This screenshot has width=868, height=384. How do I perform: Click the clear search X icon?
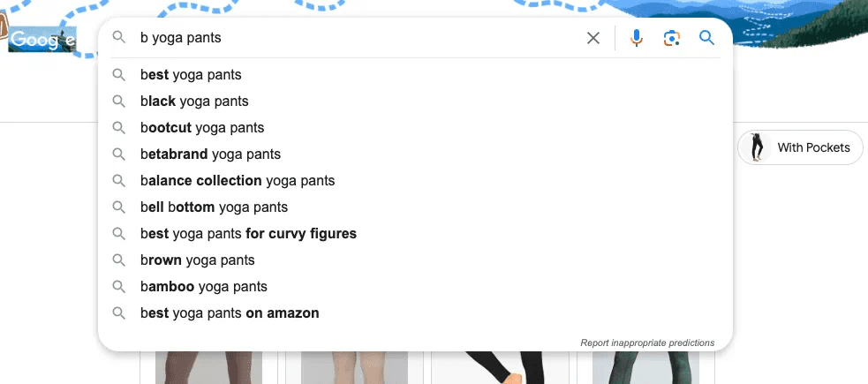coord(593,38)
